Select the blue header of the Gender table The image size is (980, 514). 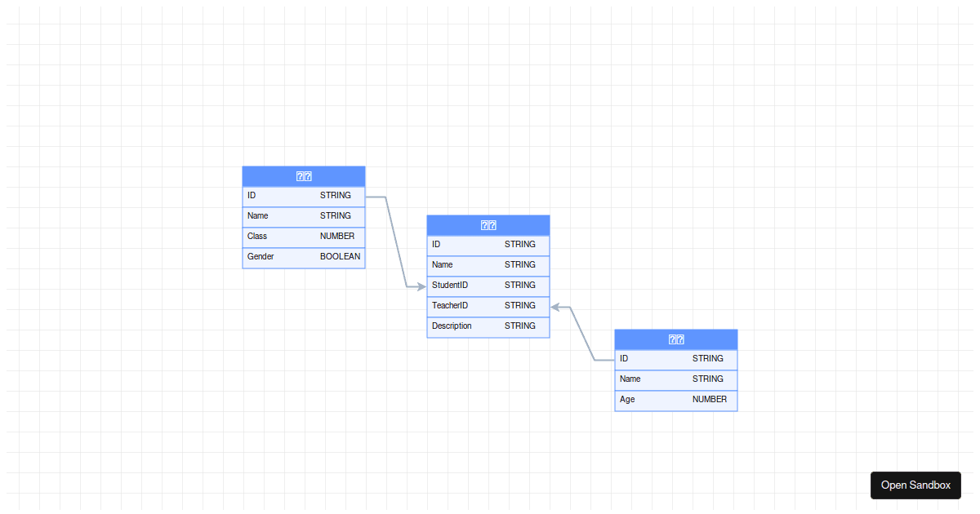[304, 176]
